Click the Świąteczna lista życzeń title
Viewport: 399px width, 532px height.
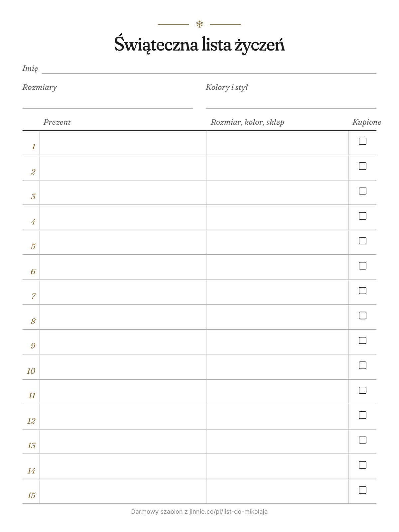pos(199,45)
